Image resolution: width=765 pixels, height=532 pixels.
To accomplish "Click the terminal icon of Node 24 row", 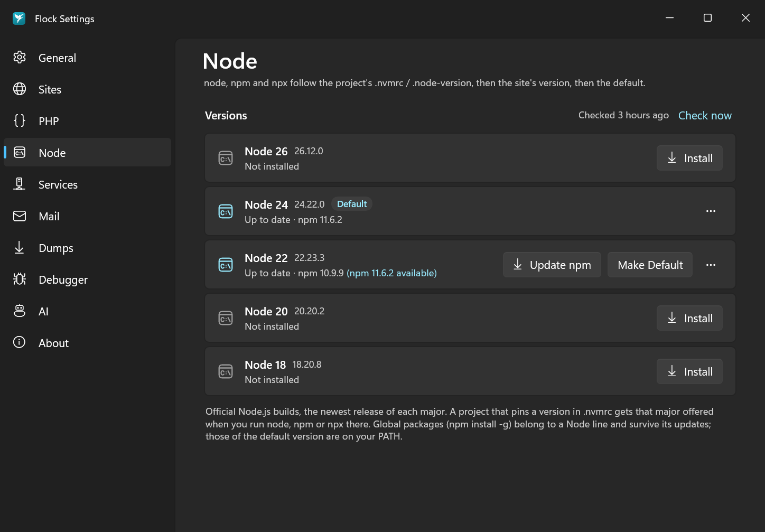I will [226, 211].
